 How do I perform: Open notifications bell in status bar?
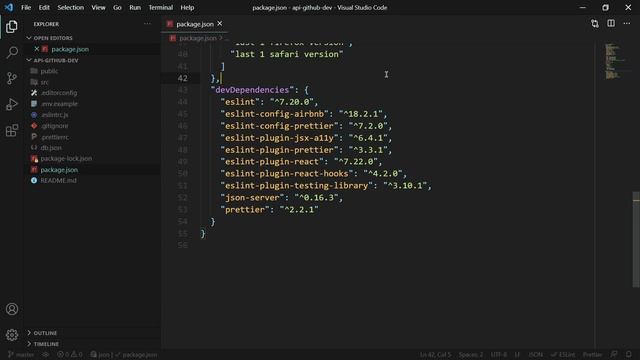click(x=629, y=355)
